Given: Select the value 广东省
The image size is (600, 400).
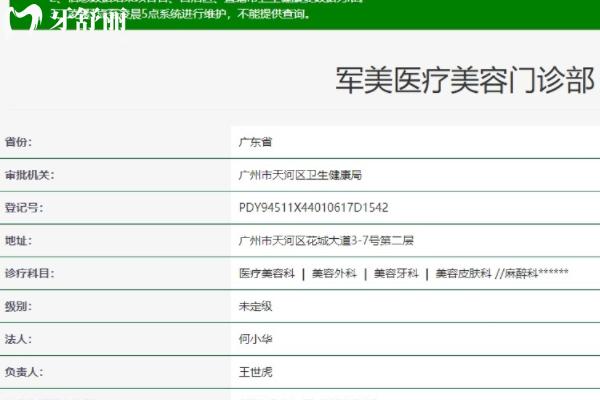Looking at the screenshot, I should tap(255, 142).
